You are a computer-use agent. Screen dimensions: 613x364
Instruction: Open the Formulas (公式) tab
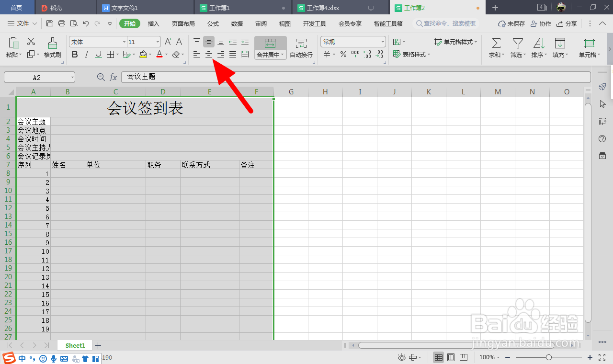click(213, 23)
